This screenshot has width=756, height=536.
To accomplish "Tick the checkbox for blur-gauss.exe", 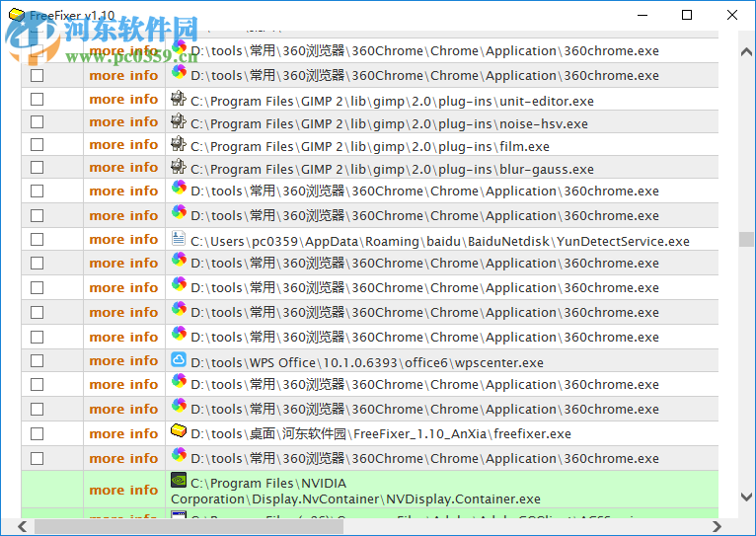I will (38, 167).
